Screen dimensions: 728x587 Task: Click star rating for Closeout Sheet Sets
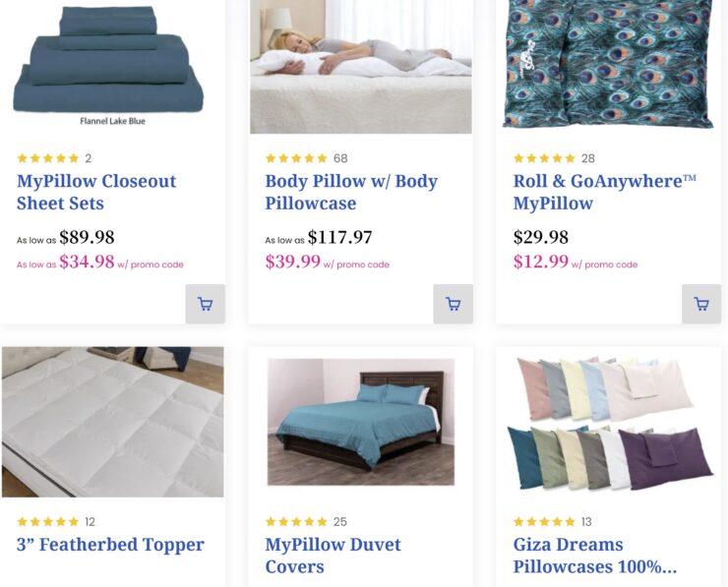click(48, 158)
